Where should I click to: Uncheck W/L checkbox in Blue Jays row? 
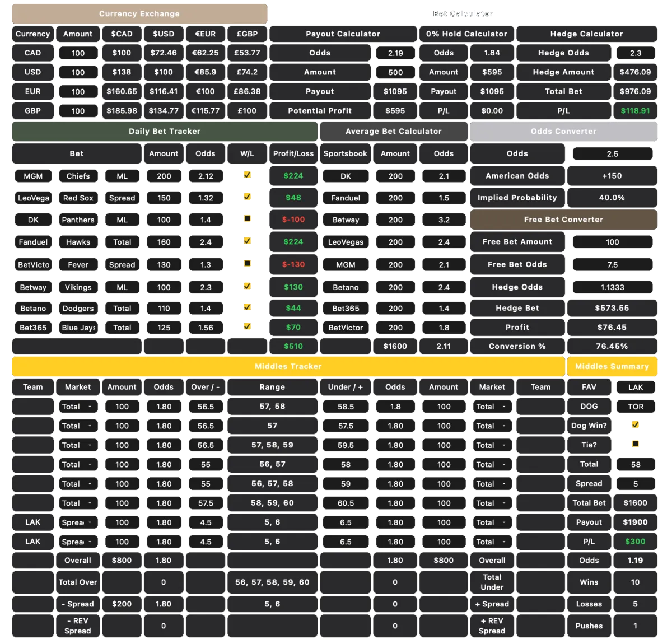click(x=246, y=327)
